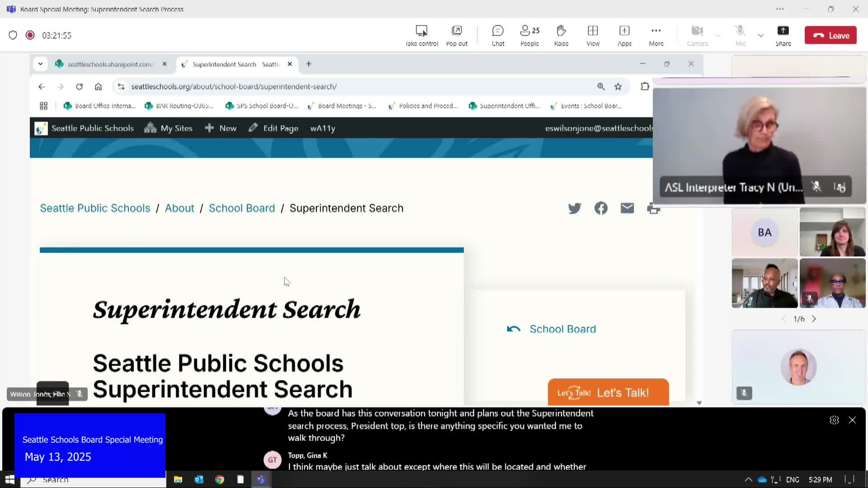Share page on Facebook
Image resolution: width=868 pixels, height=488 pixels.
click(x=601, y=208)
